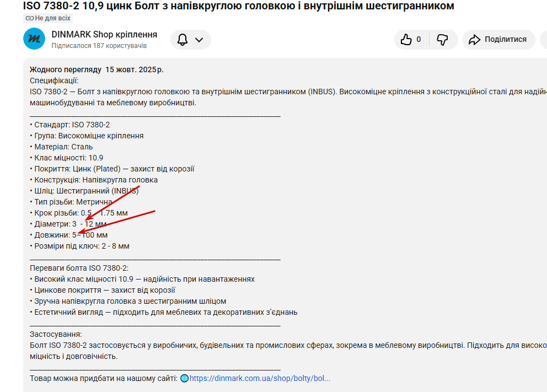The height and width of the screenshot is (392, 547).
Task: Click the notification bell icon
Action: coord(183,39)
